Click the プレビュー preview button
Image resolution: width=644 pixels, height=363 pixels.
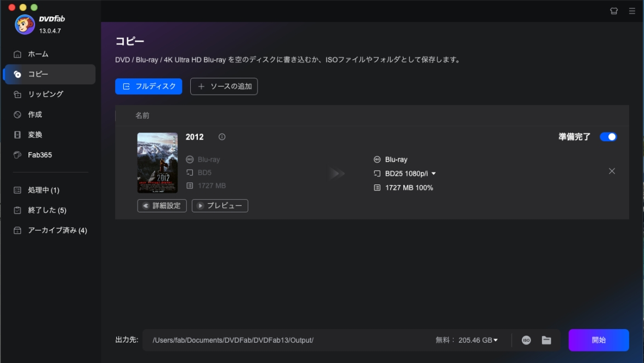click(220, 205)
